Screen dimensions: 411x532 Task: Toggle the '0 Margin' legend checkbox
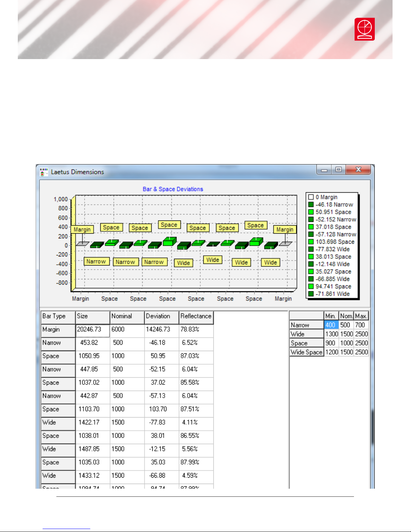pyautogui.click(x=311, y=197)
